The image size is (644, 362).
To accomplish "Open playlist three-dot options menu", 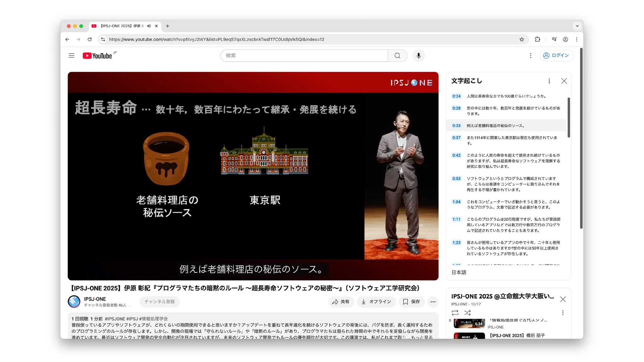I will point(563,313).
